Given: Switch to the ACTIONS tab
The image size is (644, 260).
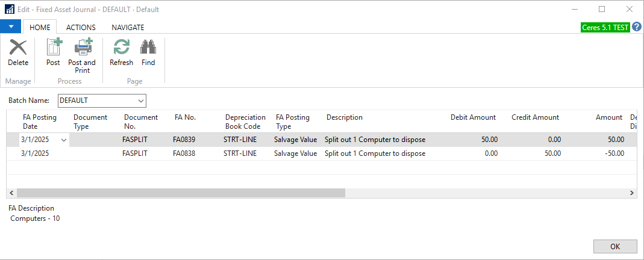Looking at the screenshot, I should pyautogui.click(x=81, y=27).
